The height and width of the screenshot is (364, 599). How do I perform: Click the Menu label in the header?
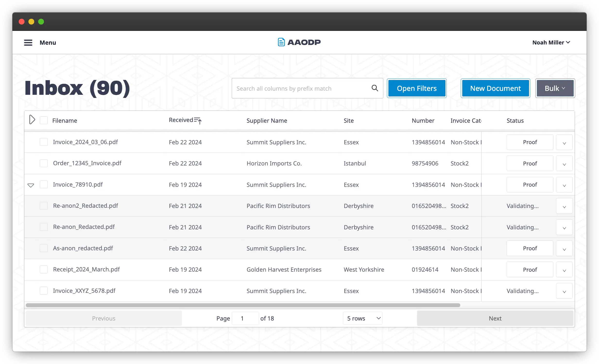pyautogui.click(x=48, y=42)
